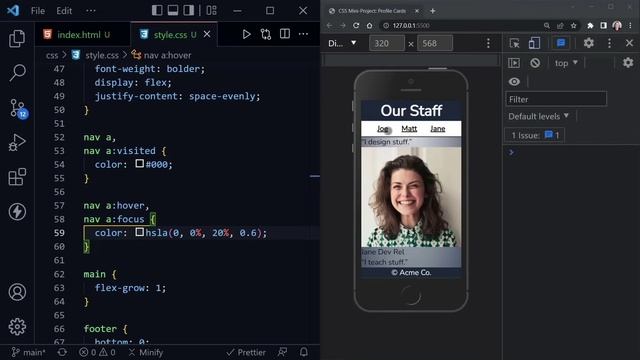Open the File menu
Screen dimensions: 640x360
pyautogui.click(x=38, y=11)
